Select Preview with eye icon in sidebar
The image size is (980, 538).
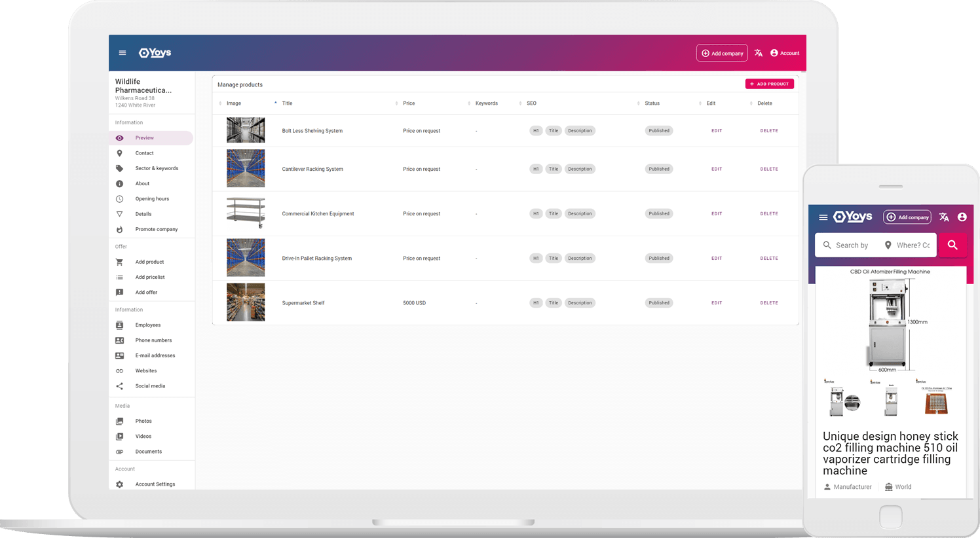click(x=145, y=138)
